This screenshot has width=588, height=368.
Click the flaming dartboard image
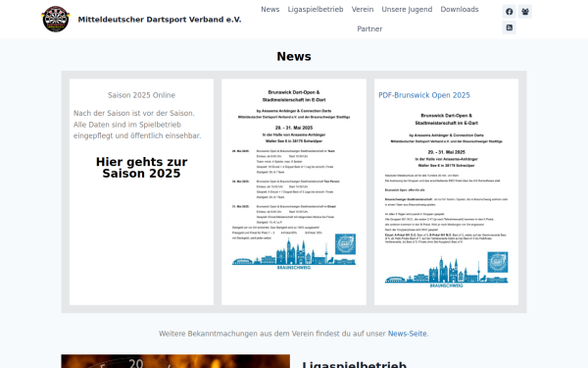click(175, 361)
